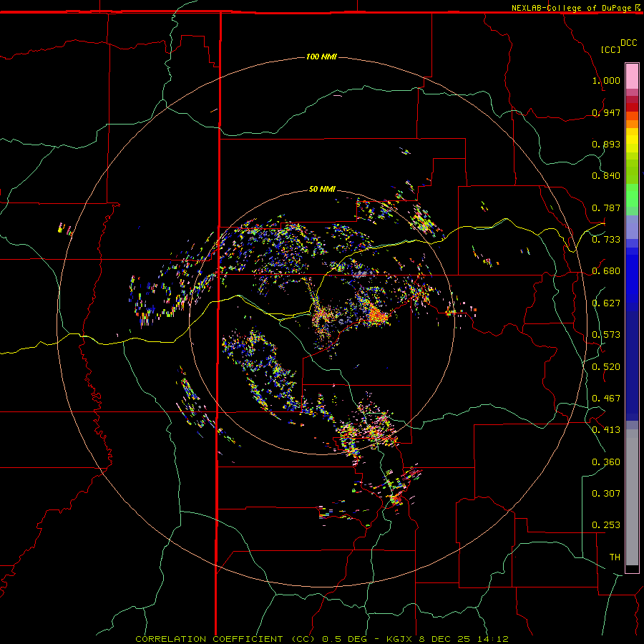Click the [CC] legend unit label

click(610, 49)
